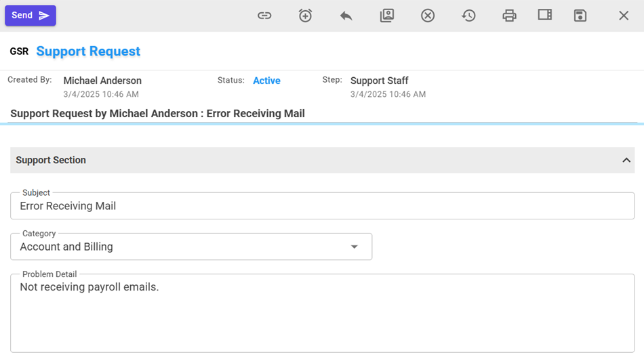The height and width of the screenshot is (363, 644).
Task: Open the Category dropdown arrow
Action: click(x=354, y=247)
